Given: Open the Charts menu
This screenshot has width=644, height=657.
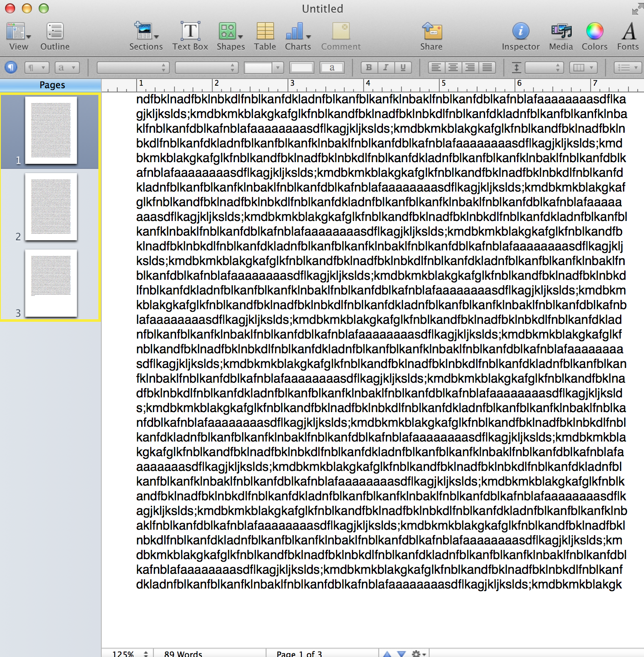Looking at the screenshot, I should pyautogui.click(x=298, y=37).
